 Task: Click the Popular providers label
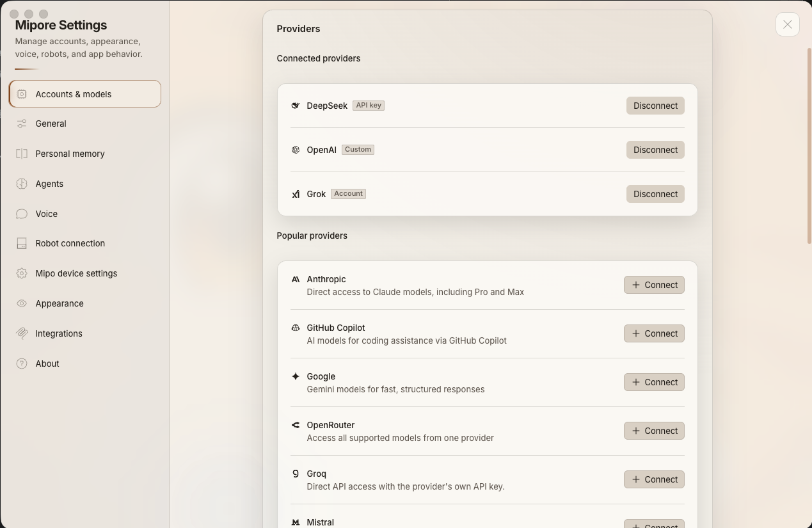(x=312, y=236)
